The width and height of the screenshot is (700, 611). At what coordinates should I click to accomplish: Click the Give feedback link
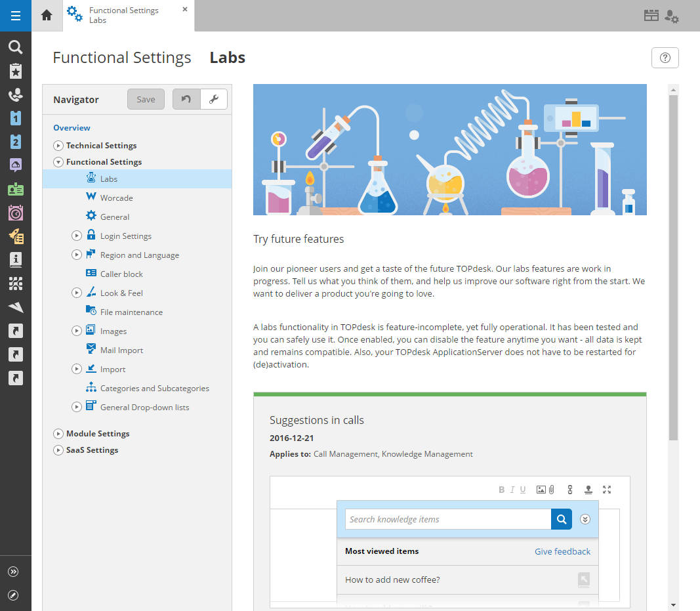pyautogui.click(x=562, y=551)
